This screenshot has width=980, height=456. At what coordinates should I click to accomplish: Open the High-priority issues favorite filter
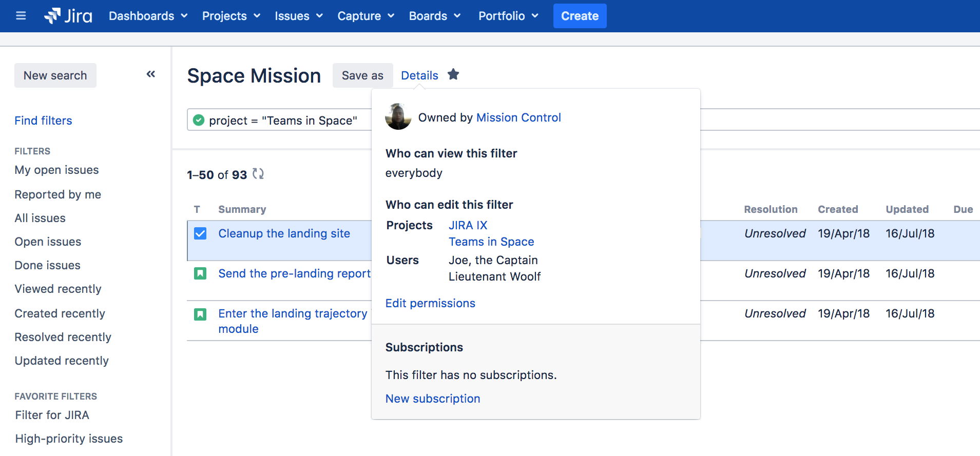click(x=69, y=439)
